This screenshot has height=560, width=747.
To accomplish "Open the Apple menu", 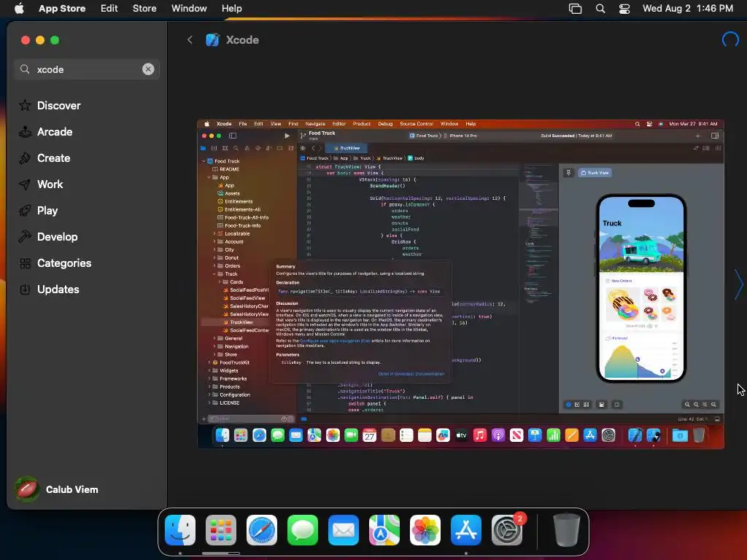I will [x=19, y=8].
